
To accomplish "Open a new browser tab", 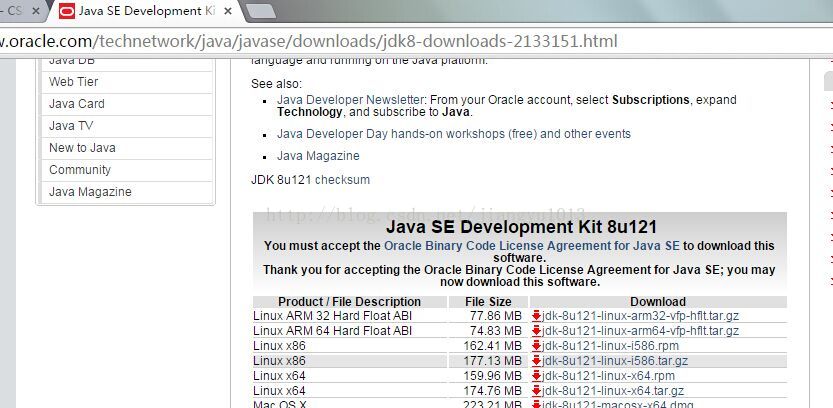I will (261, 11).
